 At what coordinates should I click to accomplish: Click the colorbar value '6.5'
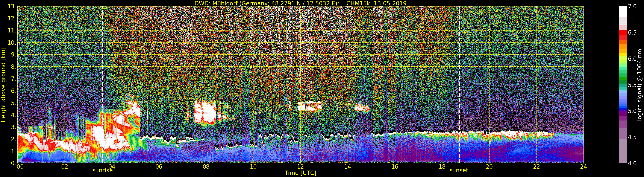(x=632, y=33)
